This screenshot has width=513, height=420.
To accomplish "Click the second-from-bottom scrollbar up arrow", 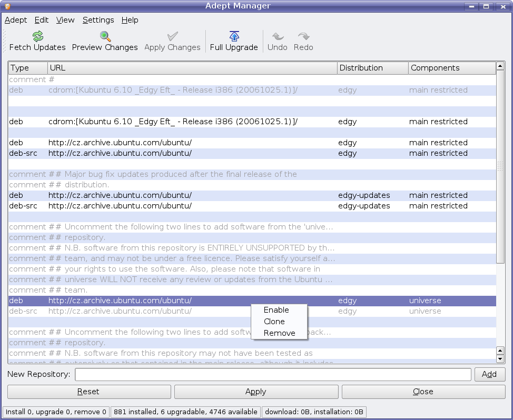I will pyautogui.click(x=500, y=351).
